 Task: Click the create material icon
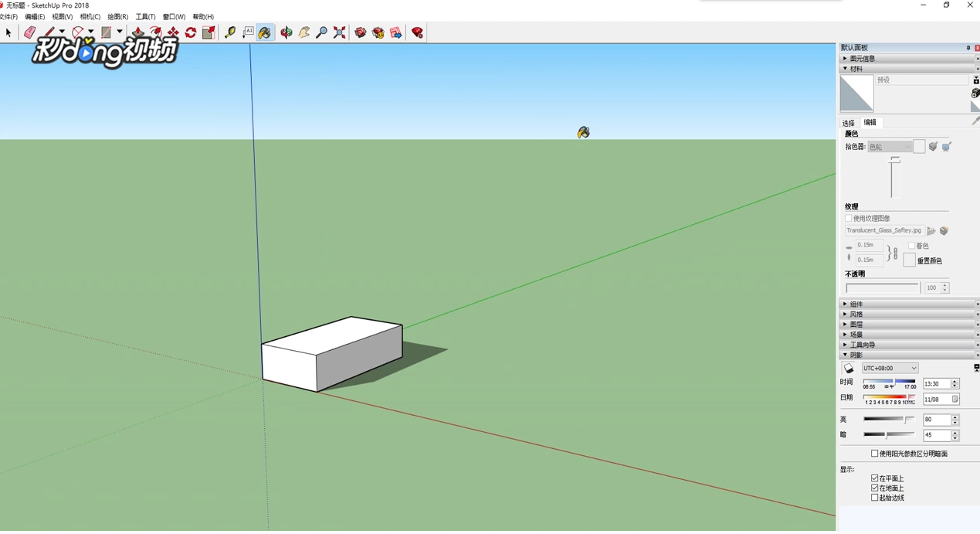(975, 93)
